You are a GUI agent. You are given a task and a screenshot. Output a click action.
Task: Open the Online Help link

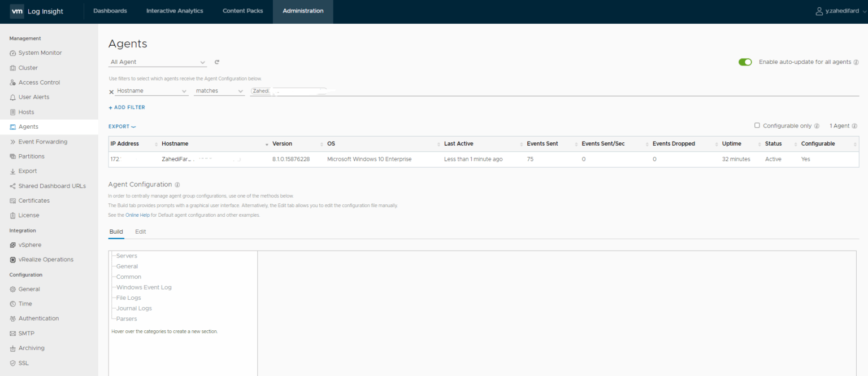coord(137,215)
